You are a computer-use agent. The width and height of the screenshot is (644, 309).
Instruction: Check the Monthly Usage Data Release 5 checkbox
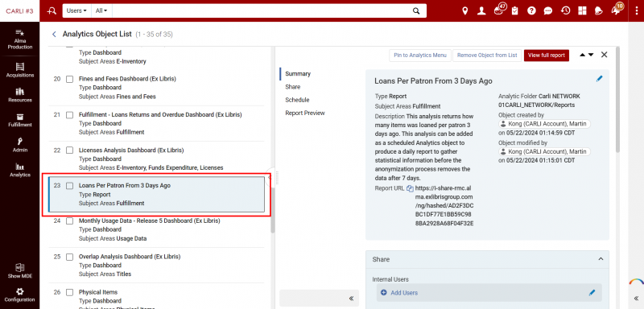click(x=70, y=221)
